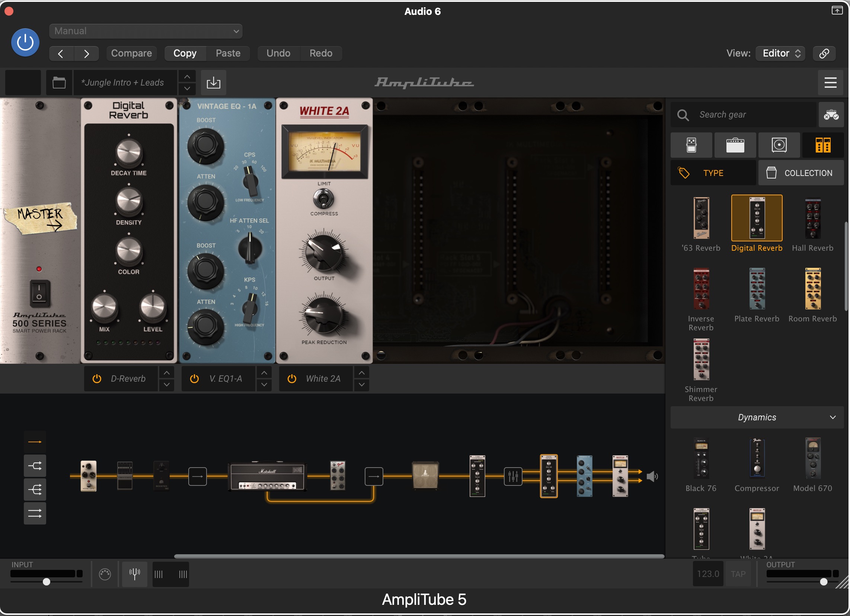Open the hamburger main menu

pos(830,83)
